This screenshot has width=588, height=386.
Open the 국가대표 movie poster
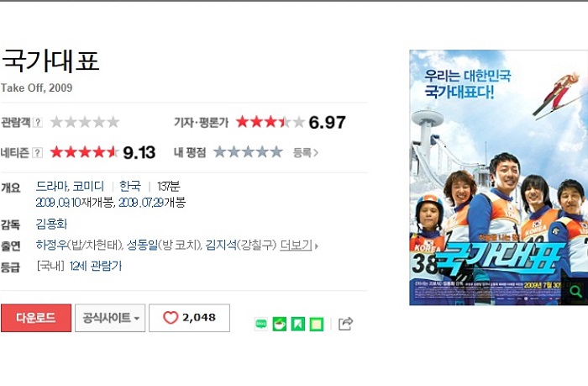(499, 177)
